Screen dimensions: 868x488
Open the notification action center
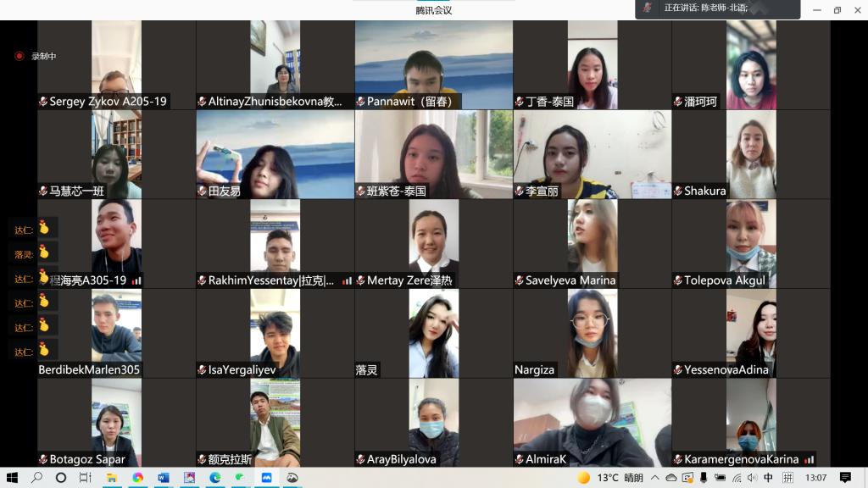pyautogui.click(x=845, y=478)
